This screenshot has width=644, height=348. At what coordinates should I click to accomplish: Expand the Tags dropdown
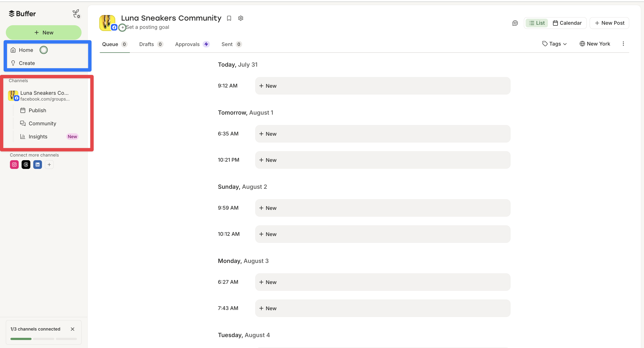[554, 44]
